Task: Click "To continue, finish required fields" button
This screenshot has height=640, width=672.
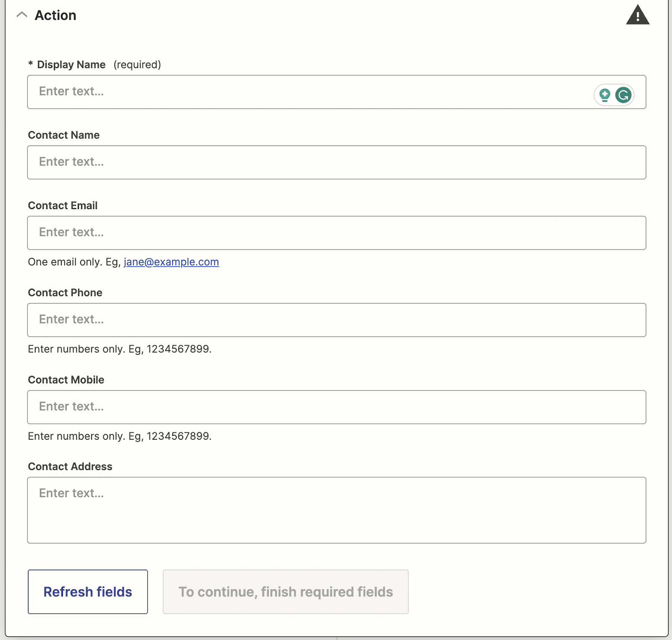Action: coord(286,592)
